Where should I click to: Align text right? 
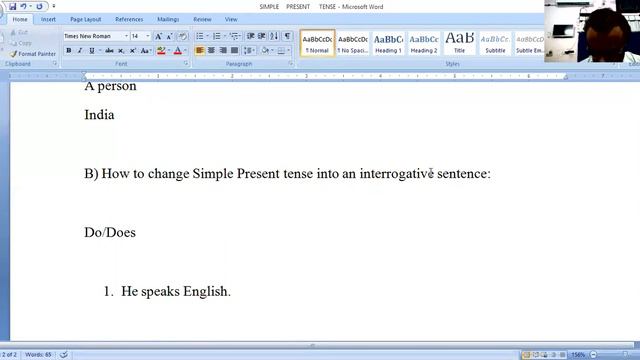click(223, 51)
